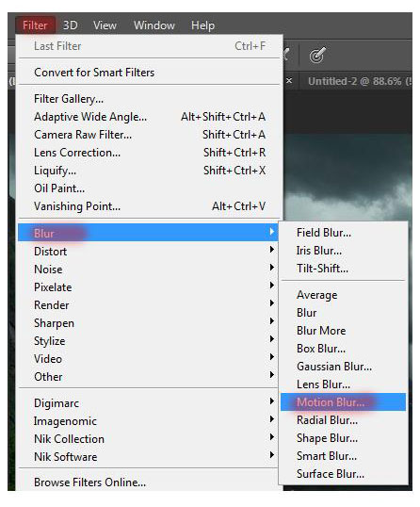The height and width of the screenshot is (507, 420).
Task: Switch to the Untitled-2 document tab
Action: pos(359,81)
